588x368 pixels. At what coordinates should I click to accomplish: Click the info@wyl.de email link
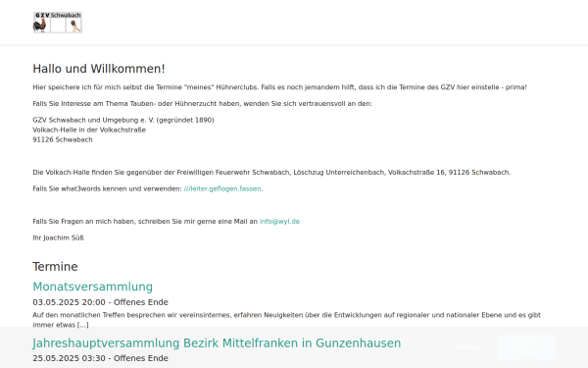pos(279,222)
